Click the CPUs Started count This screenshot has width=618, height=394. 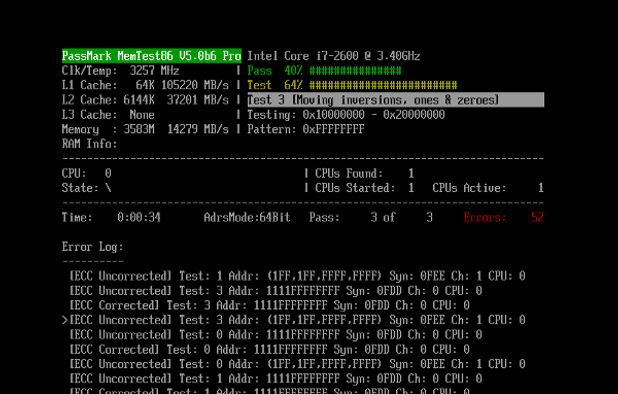411,188
